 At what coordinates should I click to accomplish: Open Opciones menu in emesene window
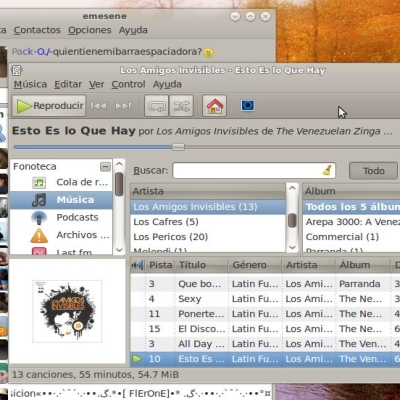(x=90, y=30)
